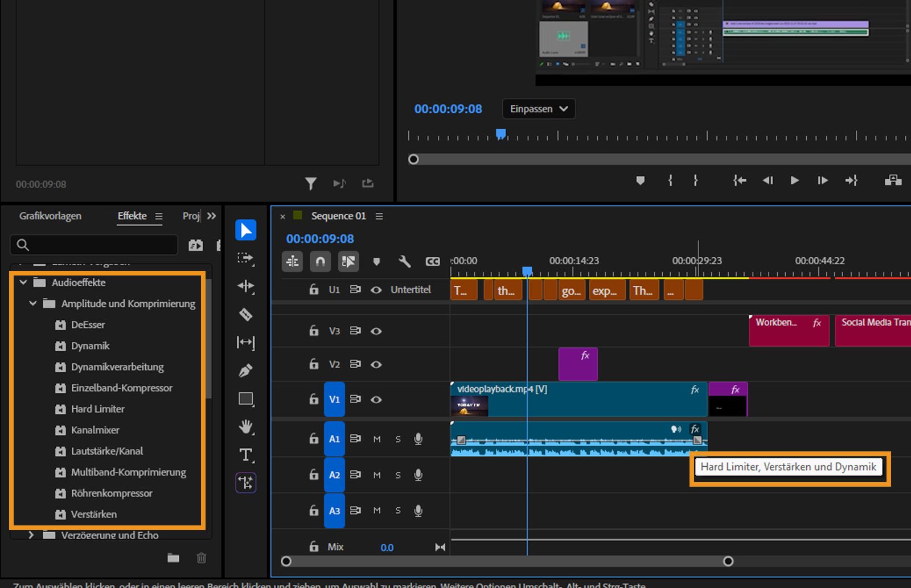Toggle lock on V2 track
911x588 pixels.
(x=314, y=364)
